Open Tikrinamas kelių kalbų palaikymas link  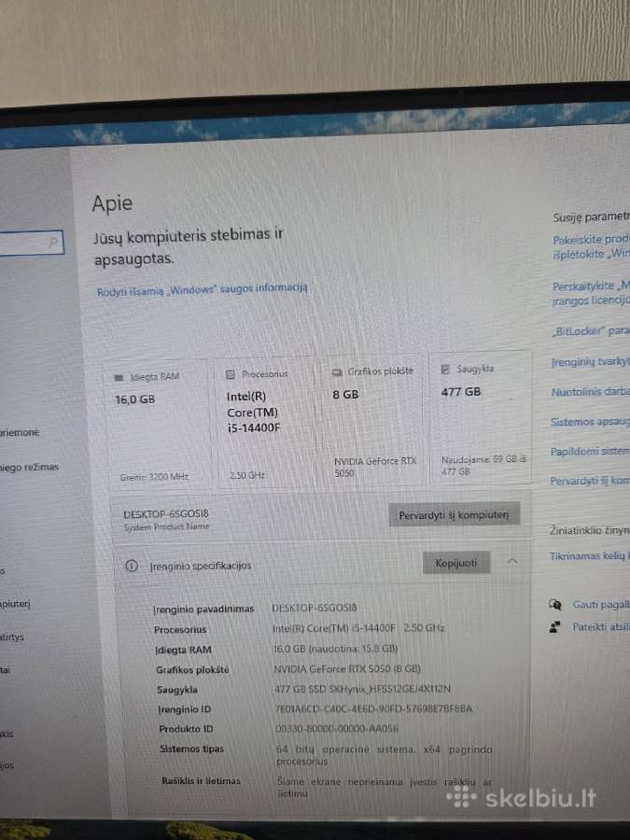(589, 556)
